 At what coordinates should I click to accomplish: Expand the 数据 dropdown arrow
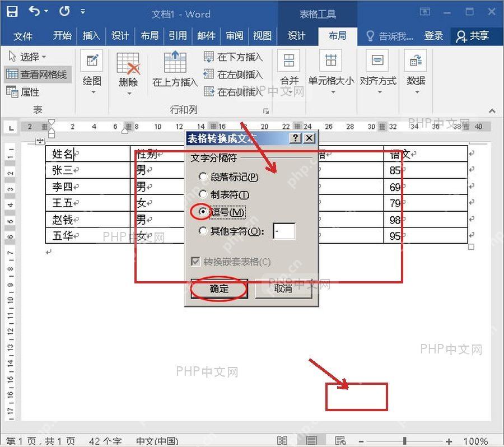pyautogui.click(x=417, y=92)
